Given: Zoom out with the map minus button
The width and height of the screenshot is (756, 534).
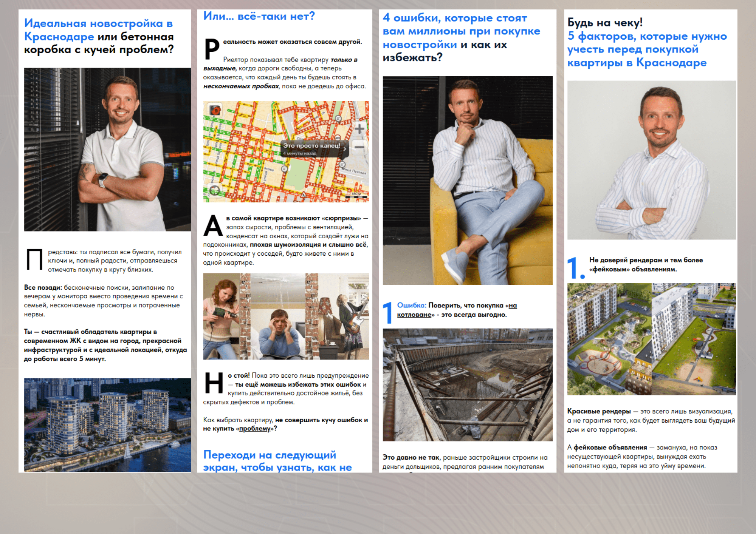Looking at the screenshot, I should 359,147.
